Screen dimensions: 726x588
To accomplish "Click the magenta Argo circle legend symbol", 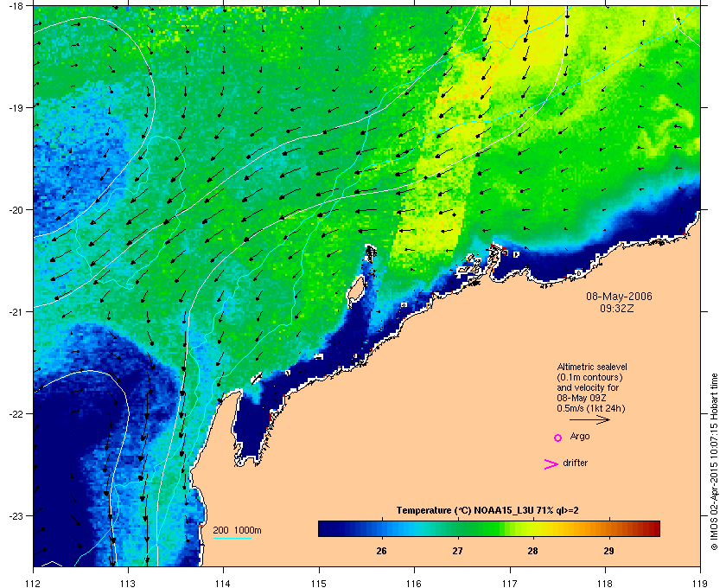I will pyautogui.click(x=558, y=438).
